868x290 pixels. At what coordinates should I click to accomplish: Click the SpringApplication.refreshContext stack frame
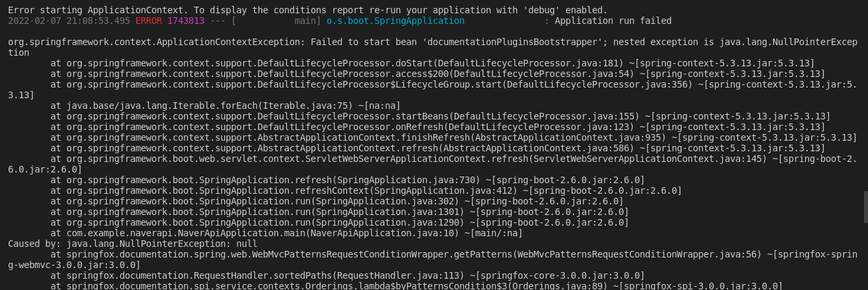(366, 190)
